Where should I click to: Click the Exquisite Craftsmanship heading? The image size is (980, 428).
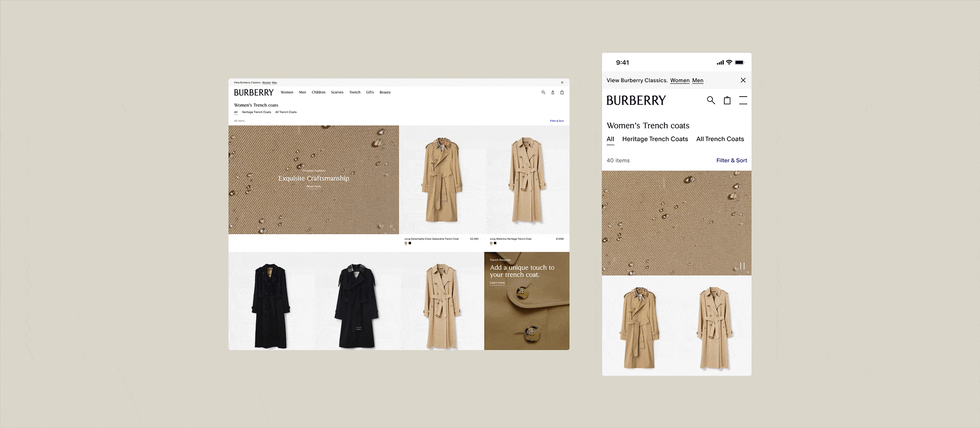(313, 178)
